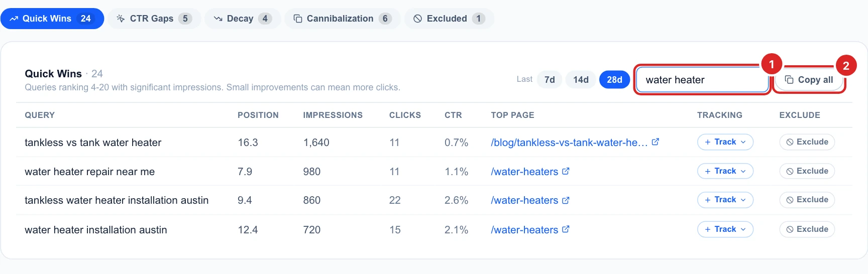Click the Quick Wins section heading
Viewport: 868px width, 274px height.
[x=53, y=74]
